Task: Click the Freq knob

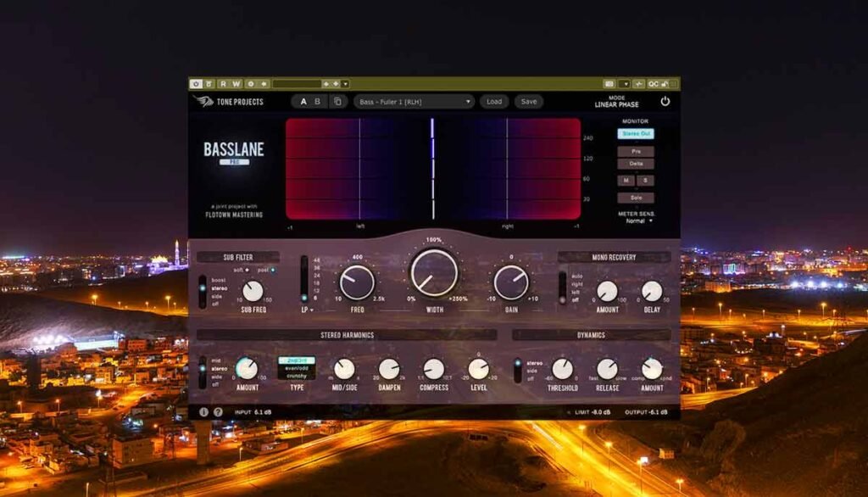Action: tap(357, 282)
